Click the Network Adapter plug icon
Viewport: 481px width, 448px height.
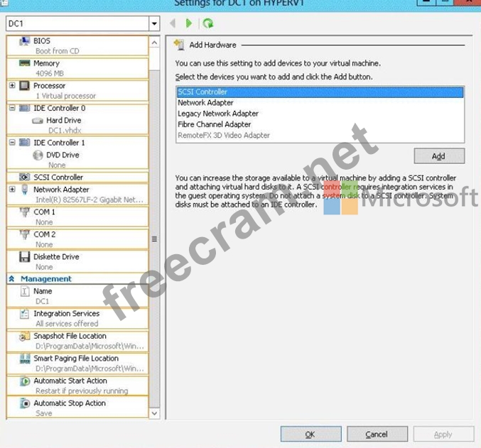click(25, 189)
